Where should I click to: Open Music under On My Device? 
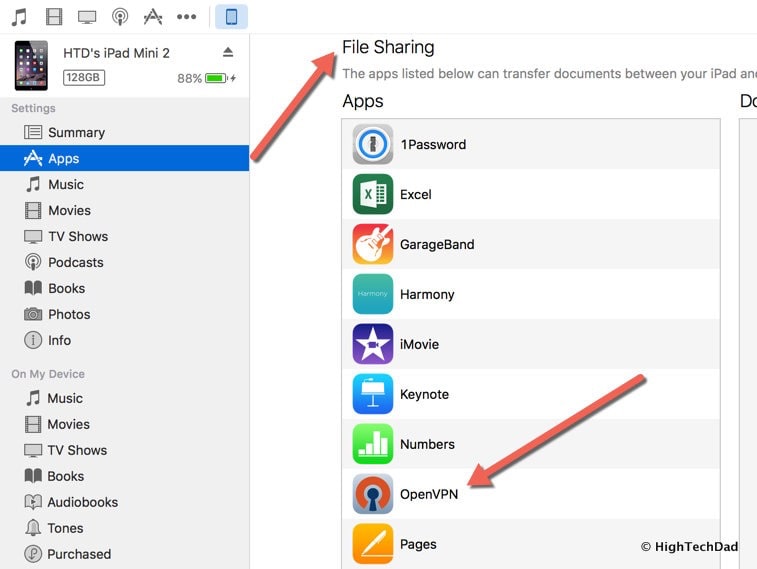coord(125,398)
